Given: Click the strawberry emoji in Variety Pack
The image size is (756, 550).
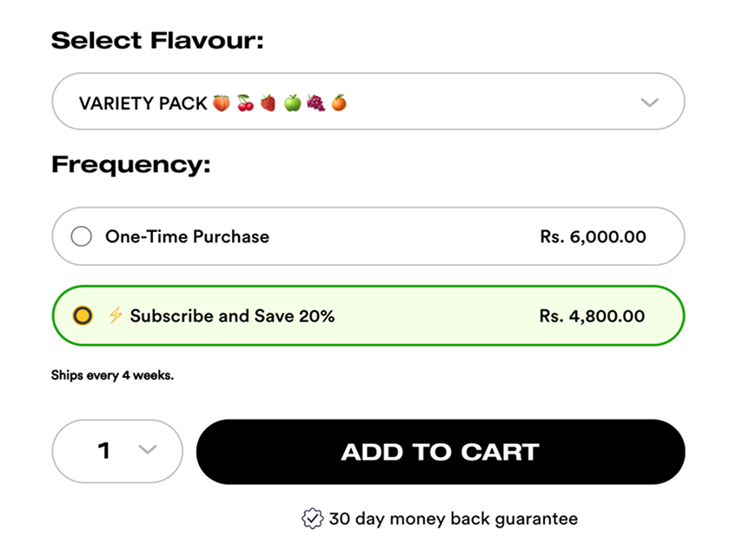Looking at the screenshot, I should (269, 103).
